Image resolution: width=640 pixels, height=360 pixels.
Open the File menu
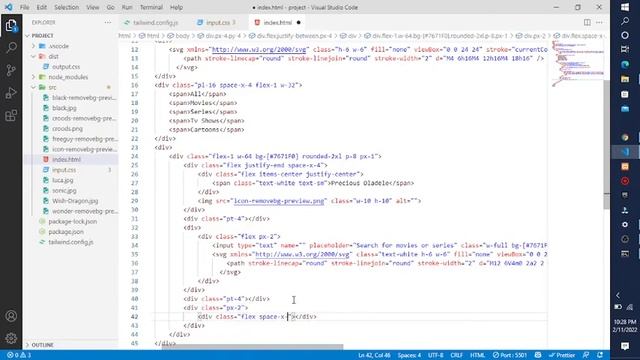[x=24, y=7]
